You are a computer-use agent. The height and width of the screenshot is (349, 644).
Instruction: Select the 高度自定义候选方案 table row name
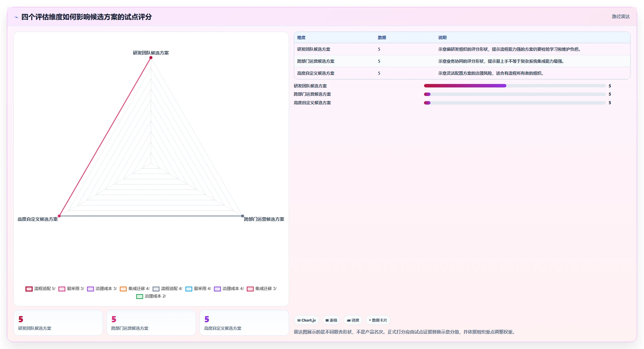(x=316, y=73)
